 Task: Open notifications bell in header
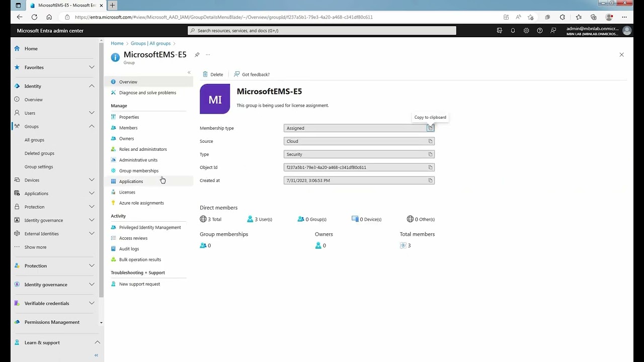pyautogui.click(x=513, y=31)
